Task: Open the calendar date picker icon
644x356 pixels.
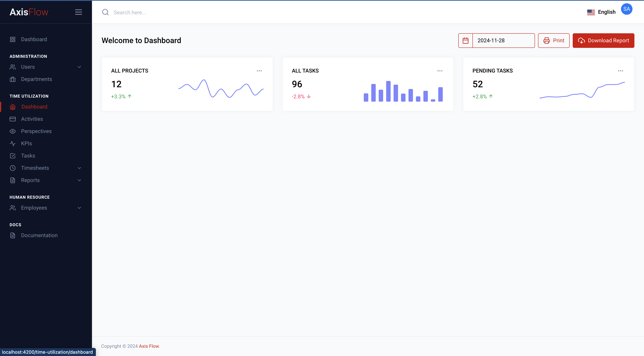Action: 466,40
